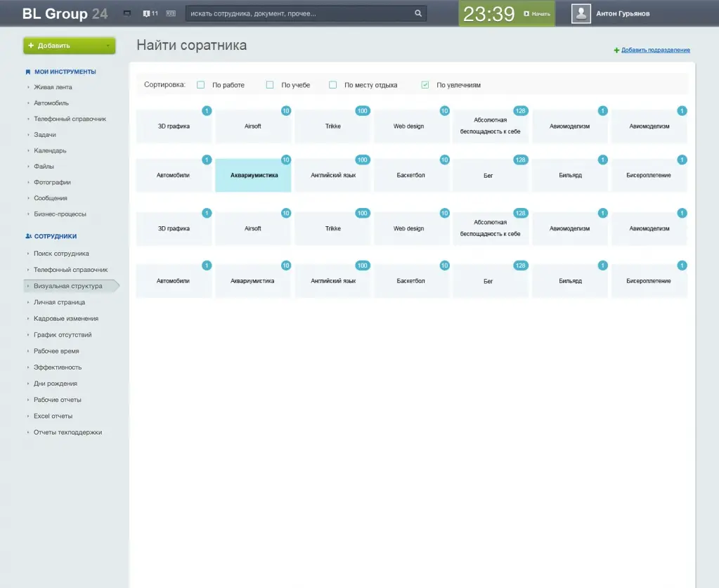Screen dimensions: 719x588
Task: Open notifications icon showing 11
Action: pyautogui.click(x=150, y=13)
